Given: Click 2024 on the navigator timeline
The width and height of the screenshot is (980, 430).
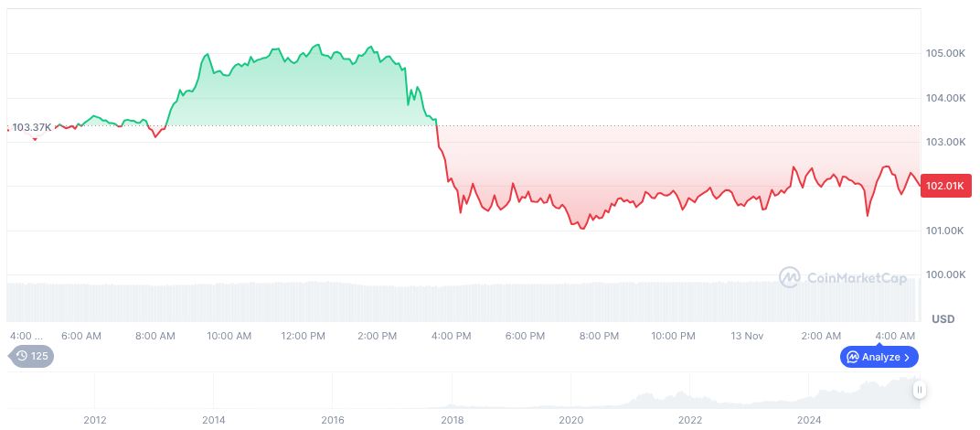Looking at the screenshot, I should pos(809,420).
